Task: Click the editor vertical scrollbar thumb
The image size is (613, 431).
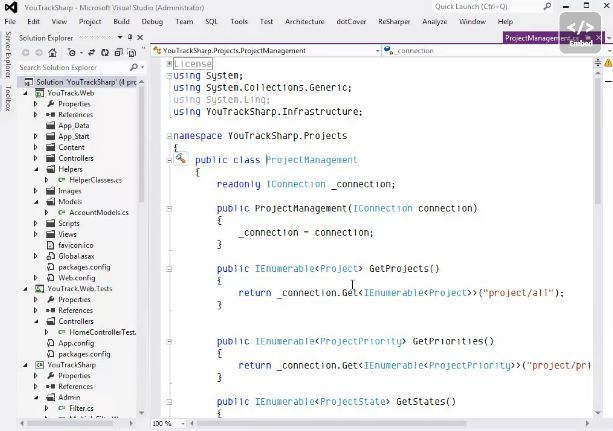Action: point(598,141)
